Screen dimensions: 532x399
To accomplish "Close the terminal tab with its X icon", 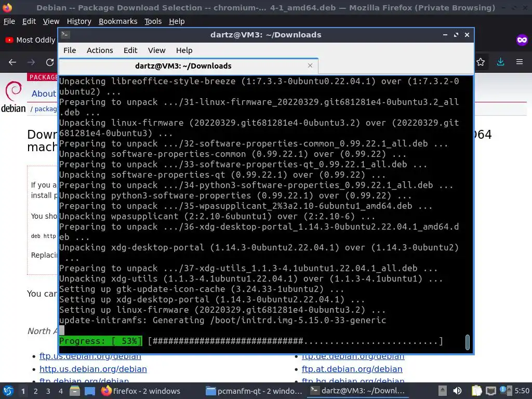I will [310, 65].
